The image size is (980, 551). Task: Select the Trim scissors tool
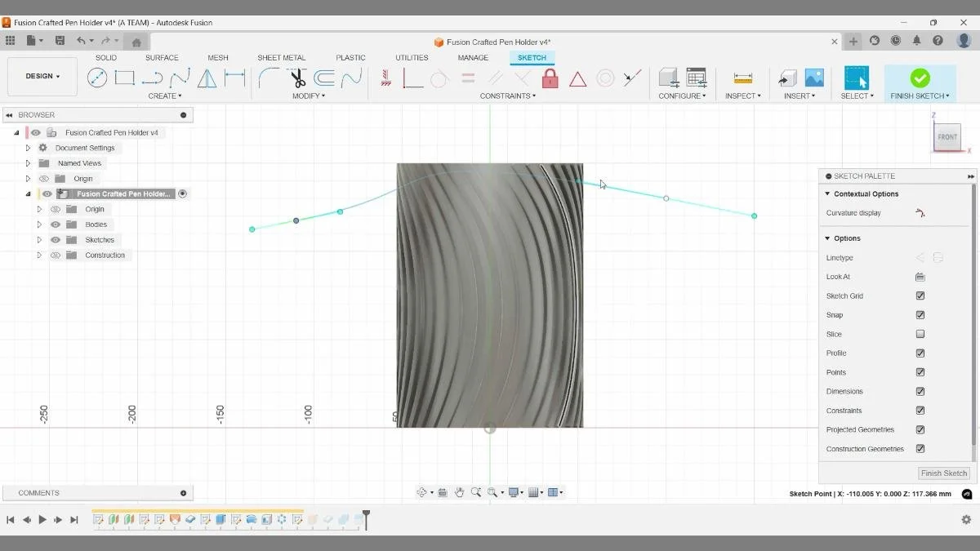296,78
